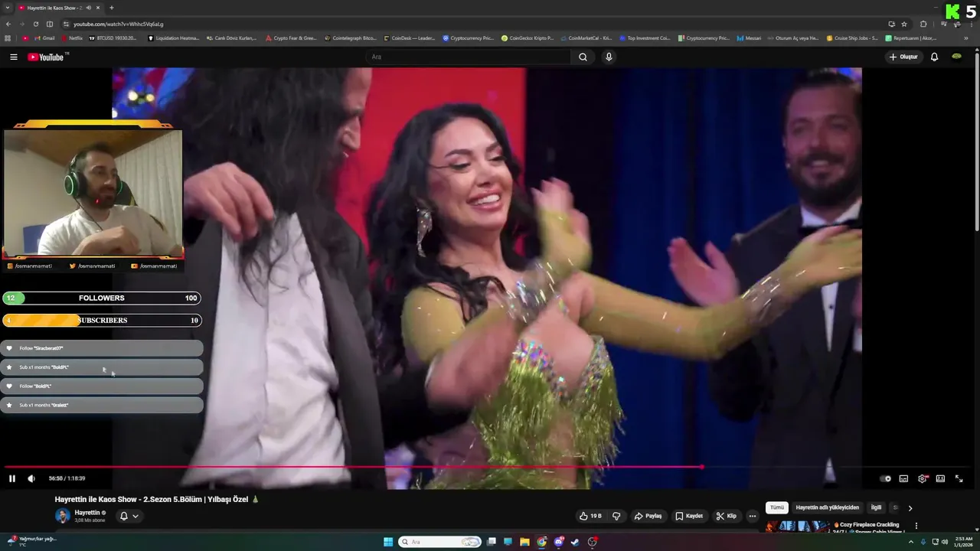The height and width of the screenshot is (551, 980).
Task: Dislike the video thumbs down icon
Action: [x=616, y=516]
